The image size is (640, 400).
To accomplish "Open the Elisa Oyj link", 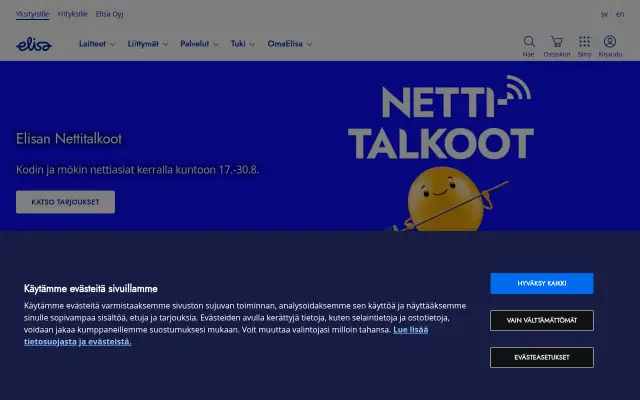I will tap(109, 14).
